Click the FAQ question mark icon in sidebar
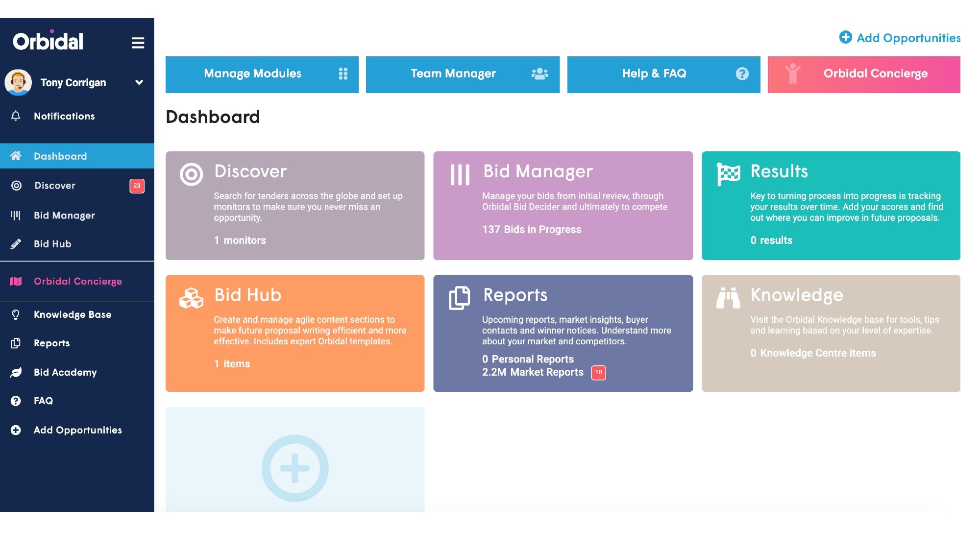Viewport: 980px width, 551px height. coord(16,401)
